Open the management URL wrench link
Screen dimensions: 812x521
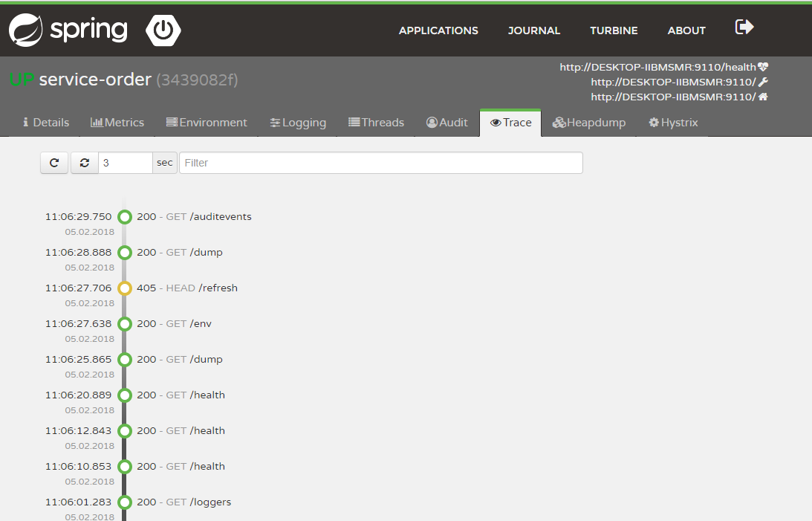point(679,82)
